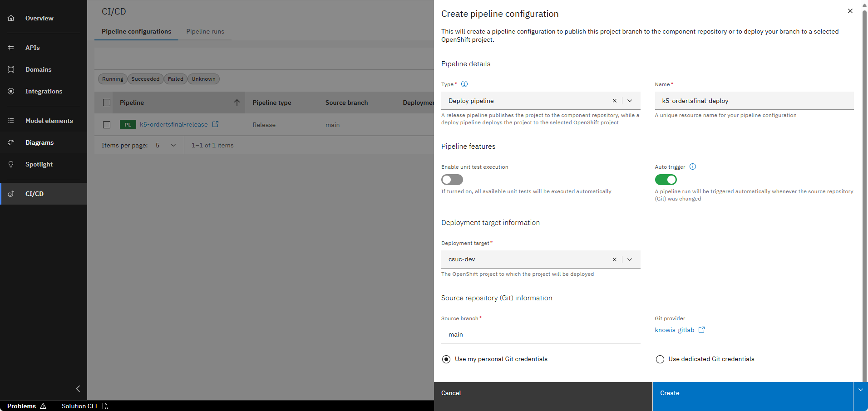Switch to the Pipeline runs tab
This screenshot has height=411, width=868.
coord(205,31)
